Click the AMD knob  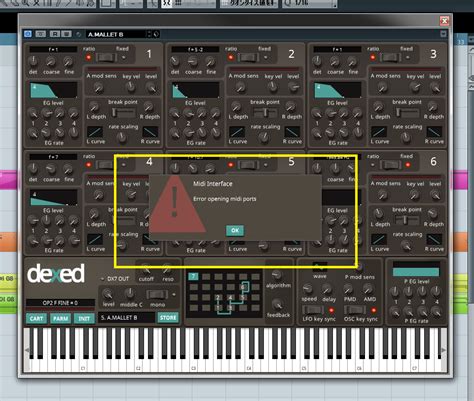point(368,289)
